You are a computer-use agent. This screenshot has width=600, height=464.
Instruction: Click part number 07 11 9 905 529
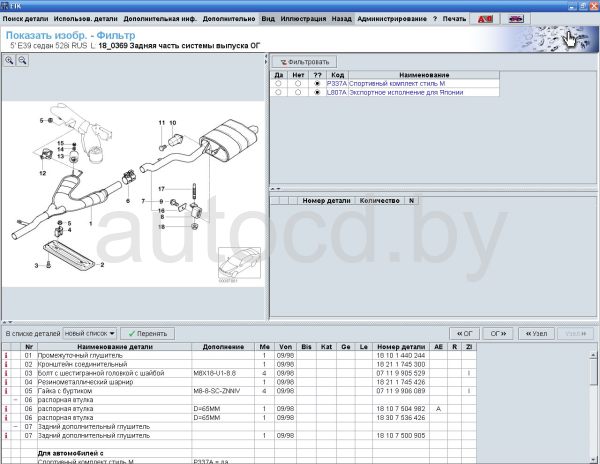401,373
